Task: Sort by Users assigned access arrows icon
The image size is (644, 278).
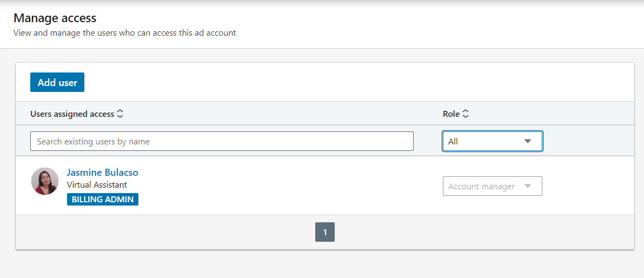Action: click(x=120, y=114)
